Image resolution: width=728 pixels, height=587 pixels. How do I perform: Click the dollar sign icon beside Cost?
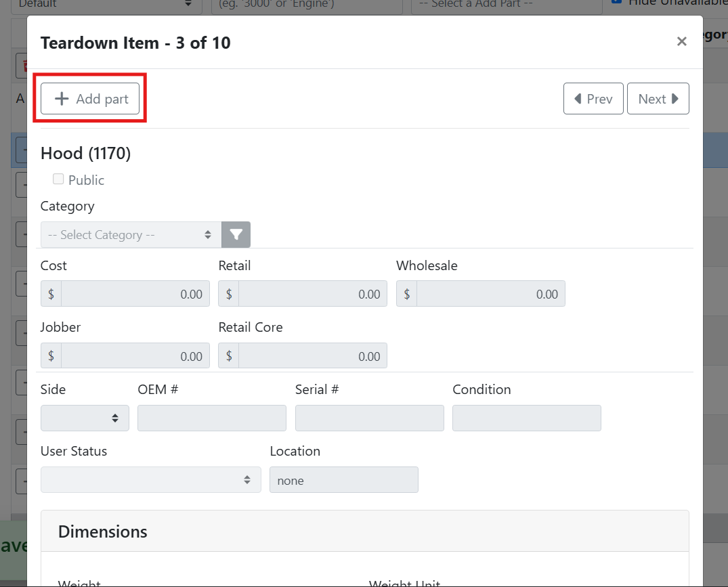(51, 294)
